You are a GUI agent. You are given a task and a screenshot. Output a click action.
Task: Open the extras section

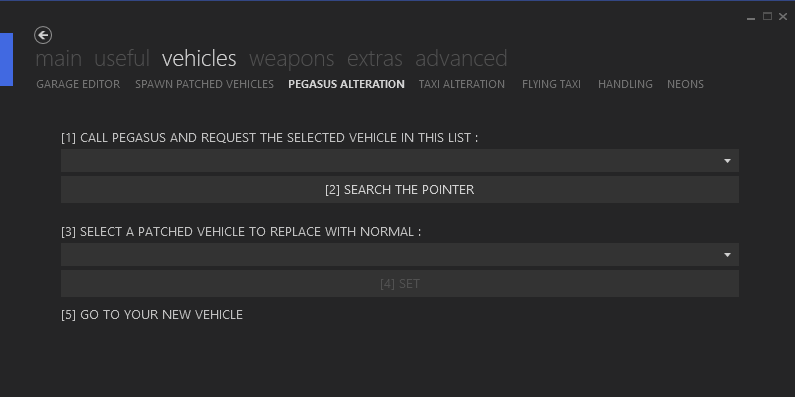coord(375,59)
